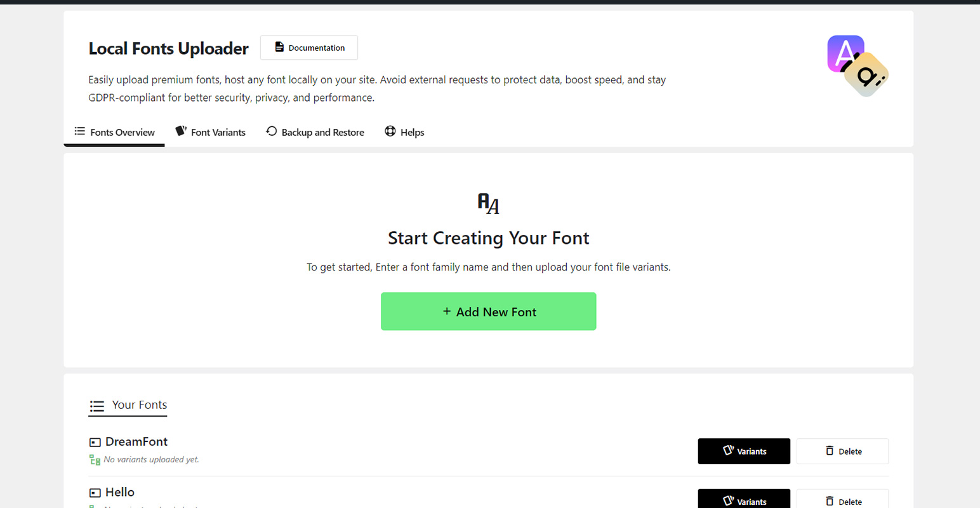
Task: Click the restore arrow icon beside Backup
Action: (x=272, y=131)
